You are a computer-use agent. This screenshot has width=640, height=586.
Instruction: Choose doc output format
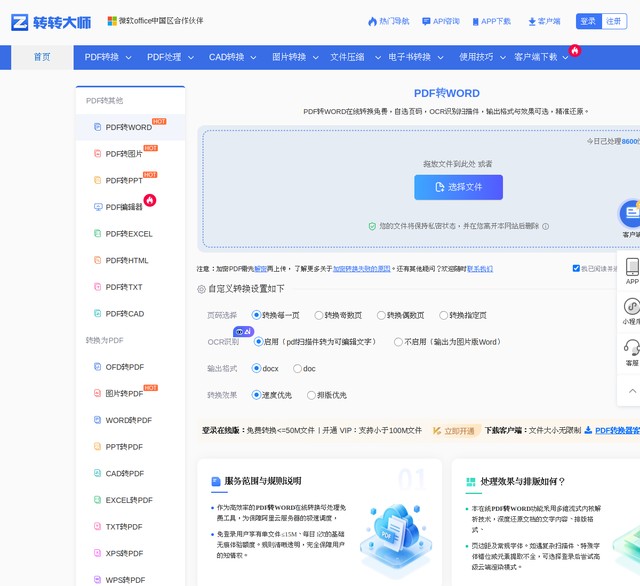pyautogui.click(x=297, y=368)
